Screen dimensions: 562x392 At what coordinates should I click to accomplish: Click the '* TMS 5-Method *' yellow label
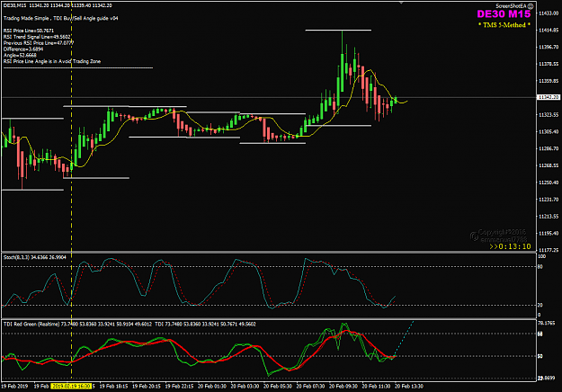click(504, 24)
